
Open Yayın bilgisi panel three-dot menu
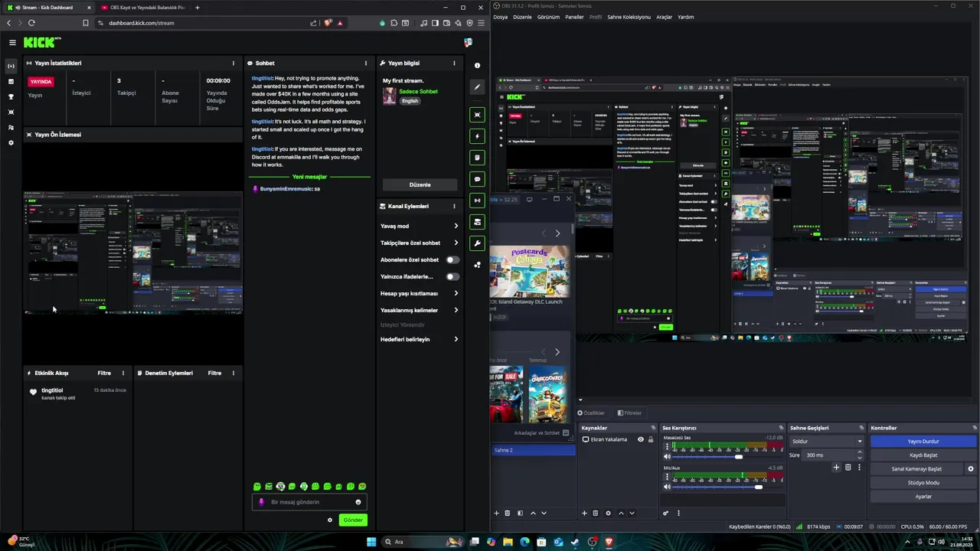coord(454,64)
